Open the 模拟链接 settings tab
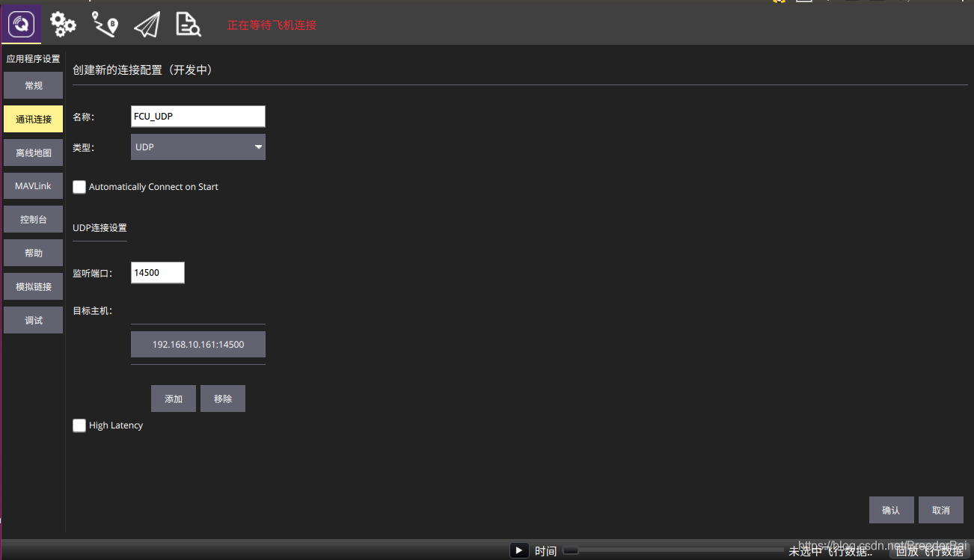The height and width of the screenshot is (560, 974). [33, 286]
